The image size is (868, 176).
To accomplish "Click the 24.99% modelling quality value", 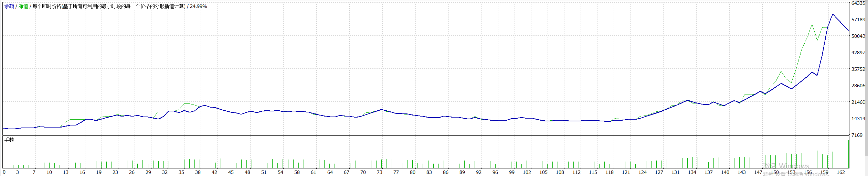I will tap(199, 7).
